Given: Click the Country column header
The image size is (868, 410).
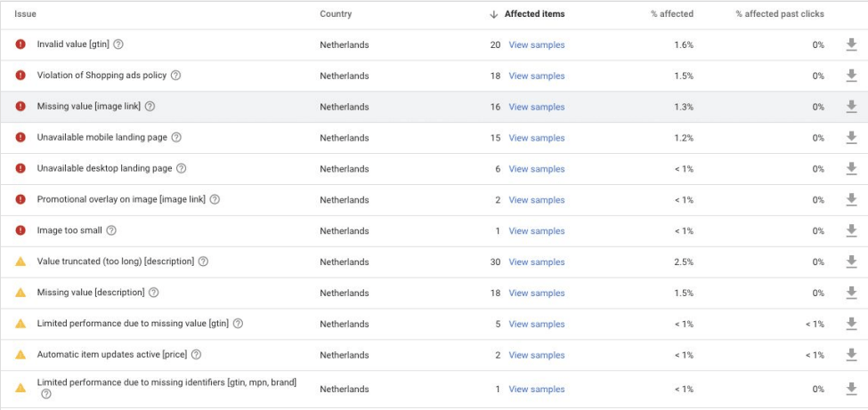Looking at the screenshot, I should (x=336, y=14).
